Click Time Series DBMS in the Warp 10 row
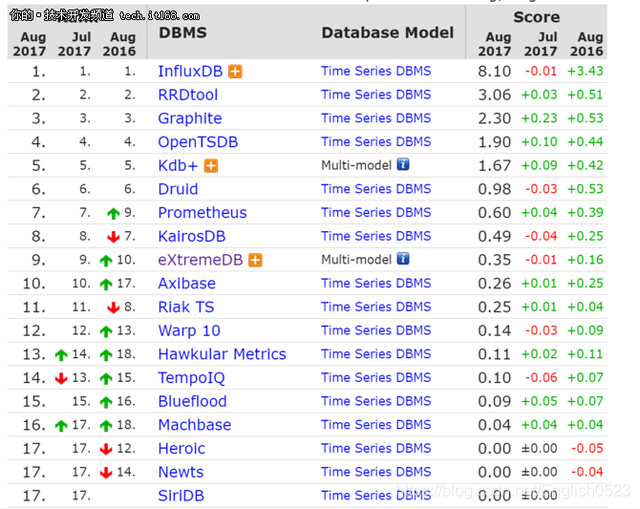This screenshot has height=509, width=640. tap(376, 330)
